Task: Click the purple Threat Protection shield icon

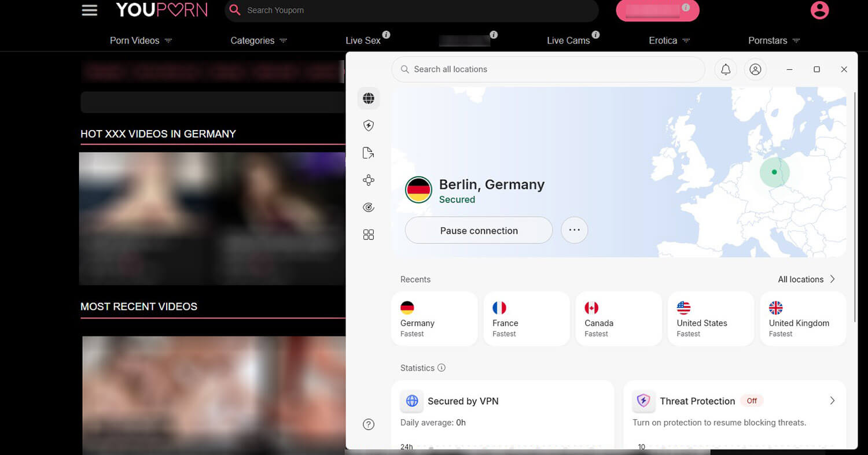Action: (643, 401)
